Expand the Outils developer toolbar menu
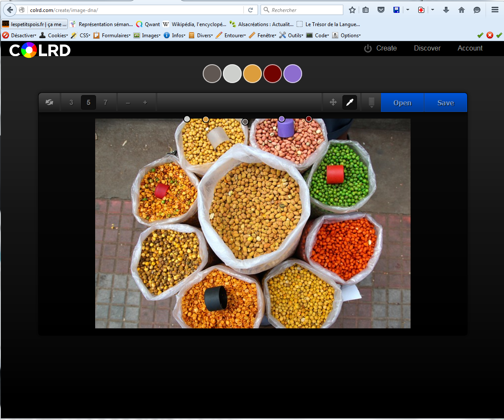The width and height of the screenshot is (504, 420). [x=291, y=36]
